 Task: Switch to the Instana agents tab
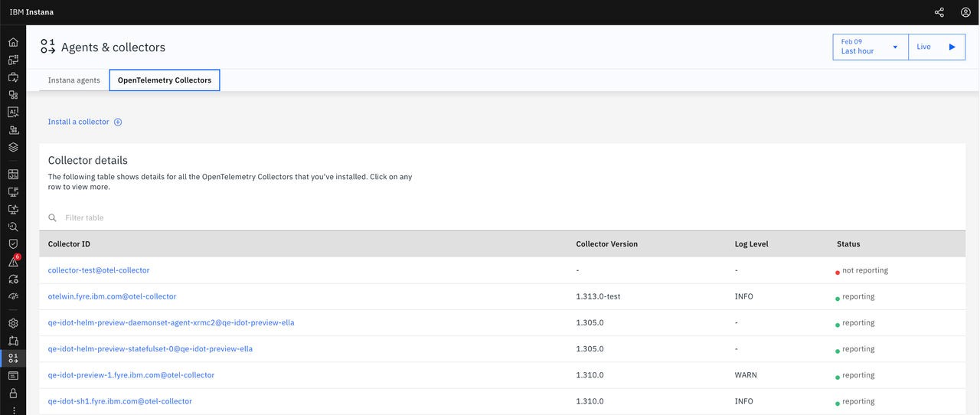[x=74, y=80]
